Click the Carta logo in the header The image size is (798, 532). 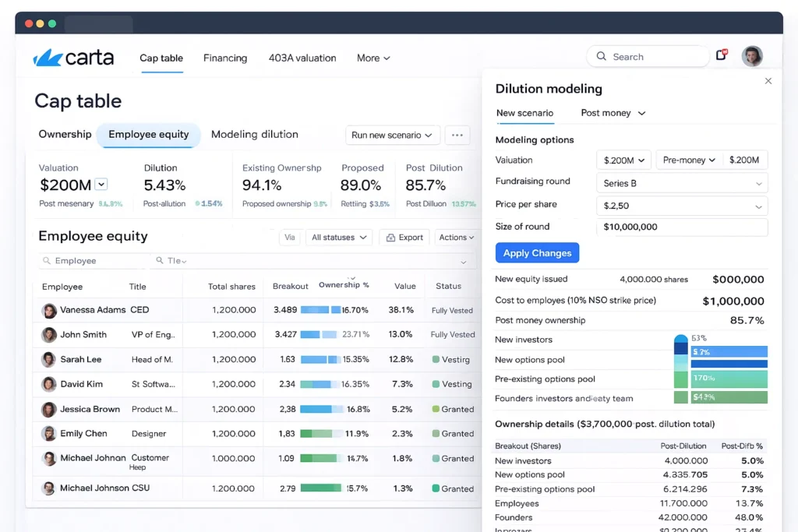click(x=74, y=57)
